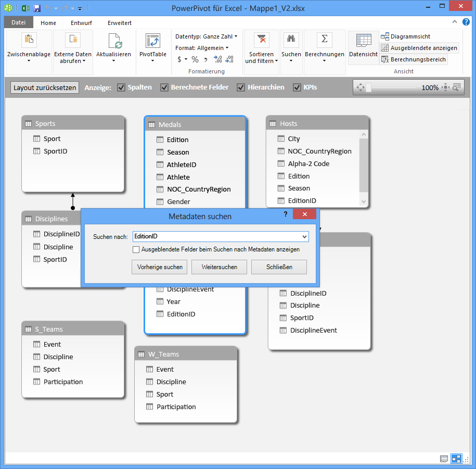Image resolution: width=476 pixels, height=469 pixels.
Task: Open the Datei menu
Action: [18, 22]
